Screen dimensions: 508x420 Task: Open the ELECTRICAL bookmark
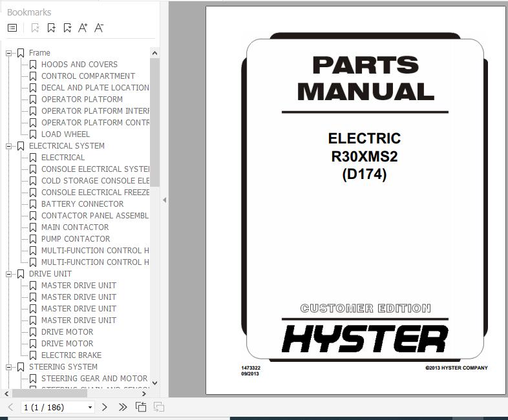(x=63, y=158)
